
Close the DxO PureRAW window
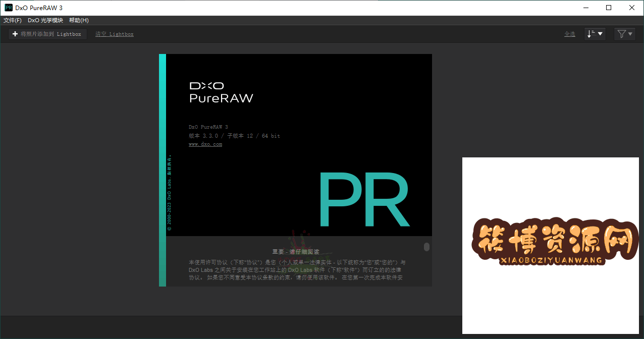pyautogui.click(x=632, y=8)
